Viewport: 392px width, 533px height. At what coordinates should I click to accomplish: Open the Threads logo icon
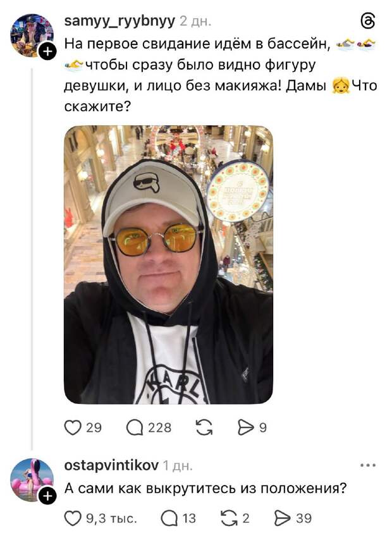[x=368, y=21]
